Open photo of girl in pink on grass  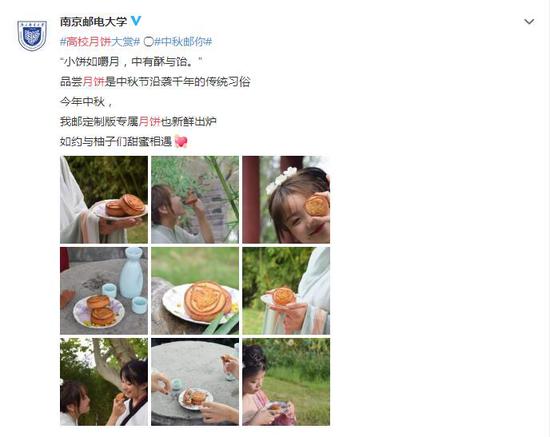pos(286,382)
